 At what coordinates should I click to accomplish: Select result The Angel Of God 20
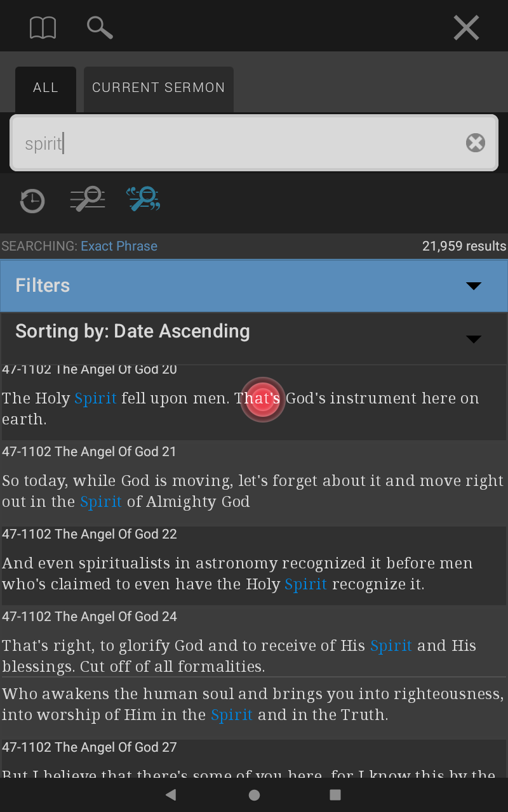[x=254, y=401]
